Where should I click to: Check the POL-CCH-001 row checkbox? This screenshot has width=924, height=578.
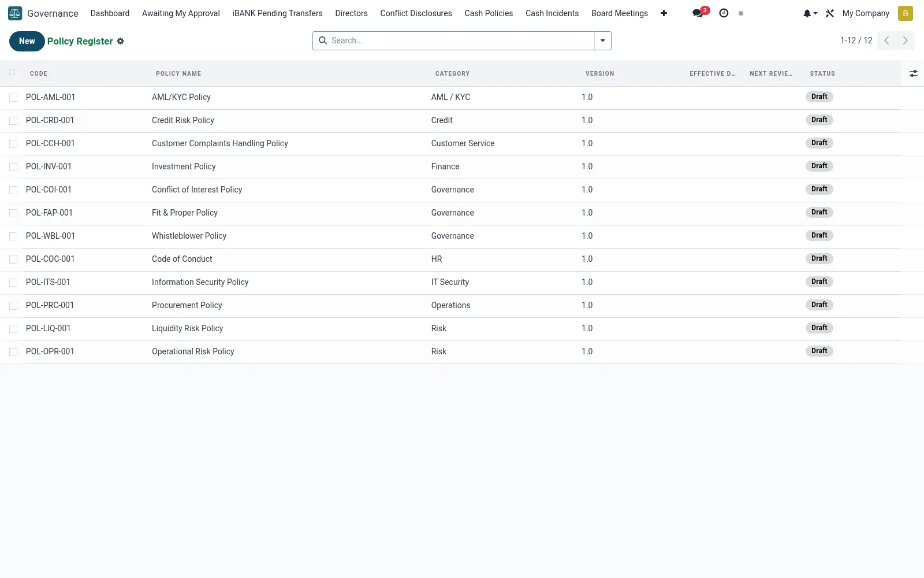click(x=13, y=144)
